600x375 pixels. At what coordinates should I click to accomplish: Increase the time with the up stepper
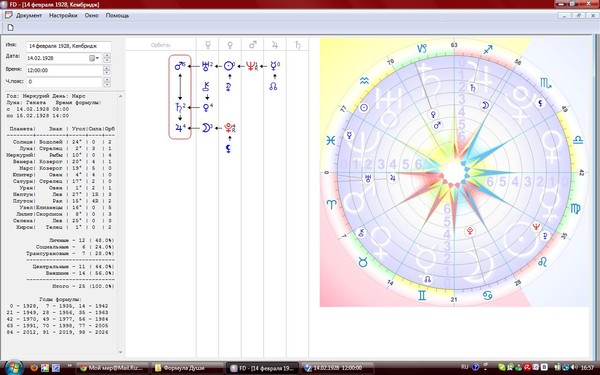click(x=107, y=68)
